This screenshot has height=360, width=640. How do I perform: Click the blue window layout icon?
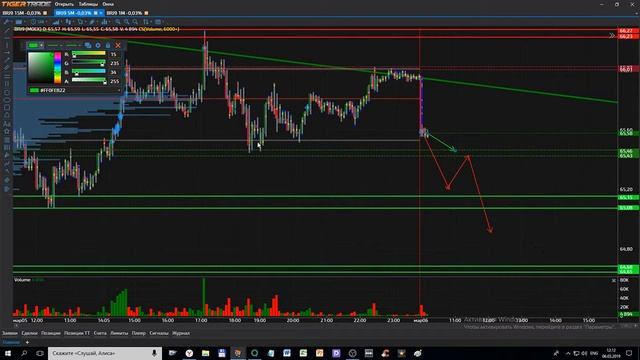point(19,22)
